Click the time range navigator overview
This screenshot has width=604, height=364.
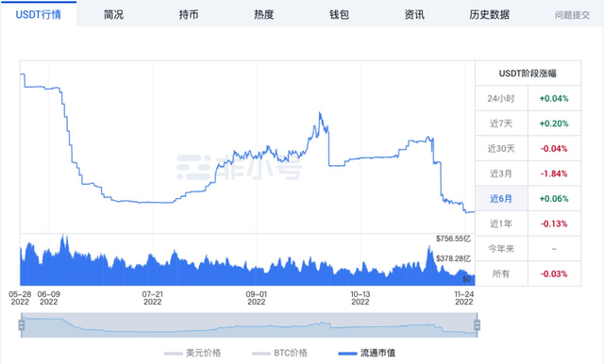(249, 325)
